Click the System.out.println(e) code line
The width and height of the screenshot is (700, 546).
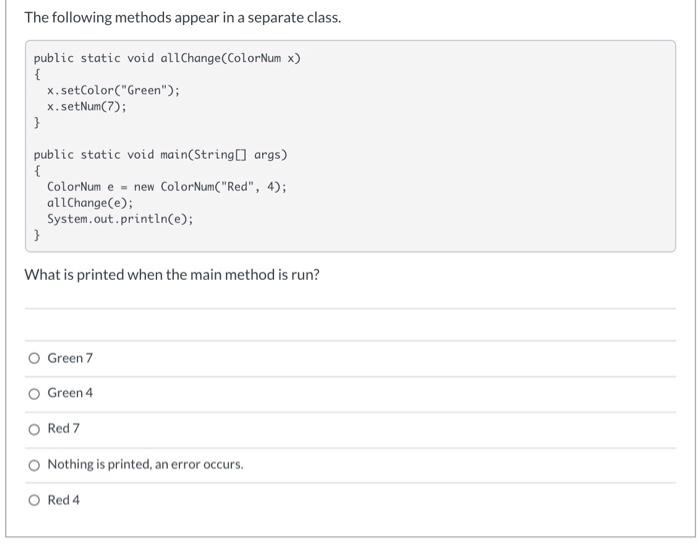pyautogui.click(x=120, y=219)
